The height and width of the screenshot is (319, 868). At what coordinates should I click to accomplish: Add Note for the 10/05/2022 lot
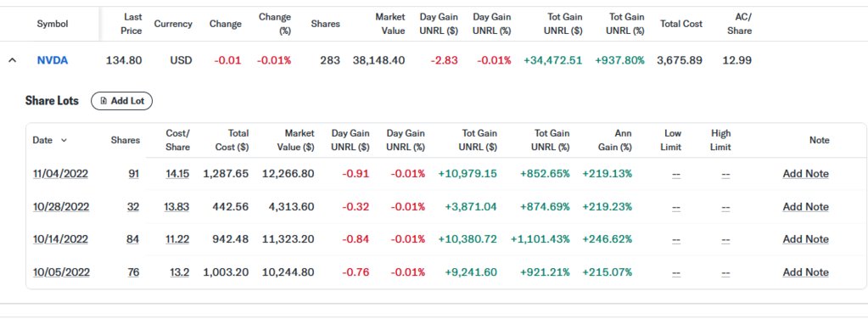(x=805, y=272)
